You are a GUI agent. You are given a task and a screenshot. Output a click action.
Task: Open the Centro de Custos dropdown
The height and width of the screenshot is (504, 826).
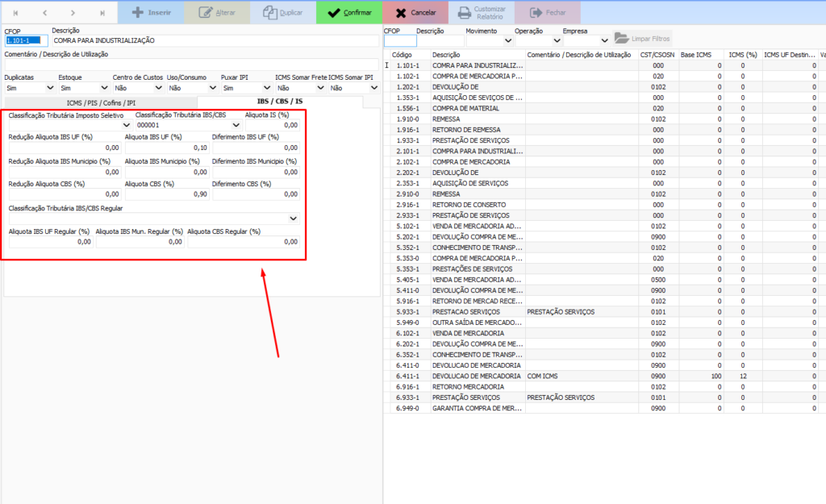point(158,88)
